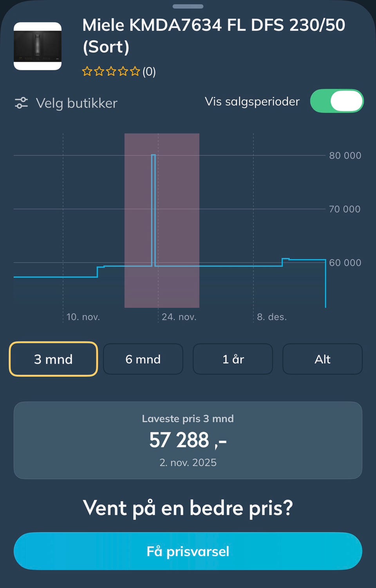Click the third rating star
Viewport: 376px width, 588px height.
[111, 71]
